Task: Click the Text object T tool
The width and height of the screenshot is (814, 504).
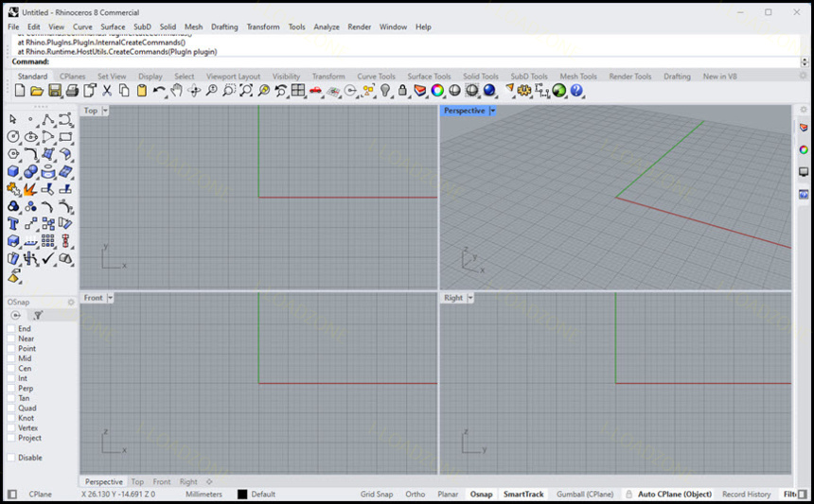Action: click(13, 223)
